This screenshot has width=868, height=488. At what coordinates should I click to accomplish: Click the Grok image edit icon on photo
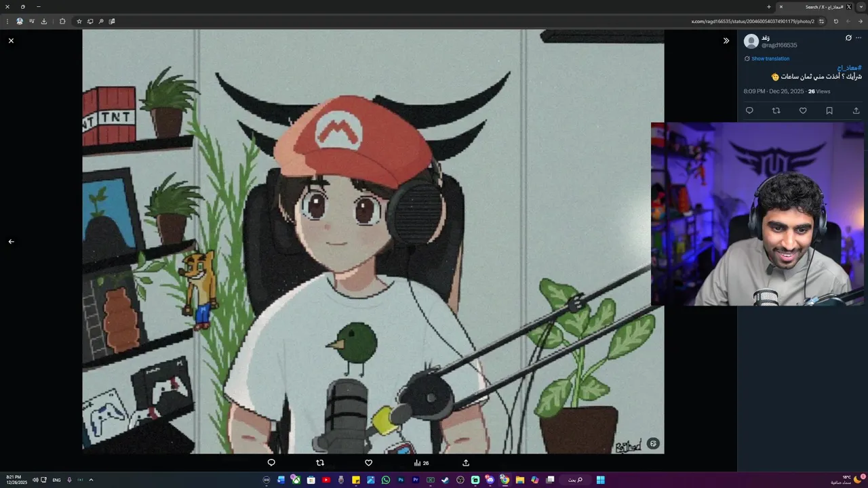click(653, 444)
